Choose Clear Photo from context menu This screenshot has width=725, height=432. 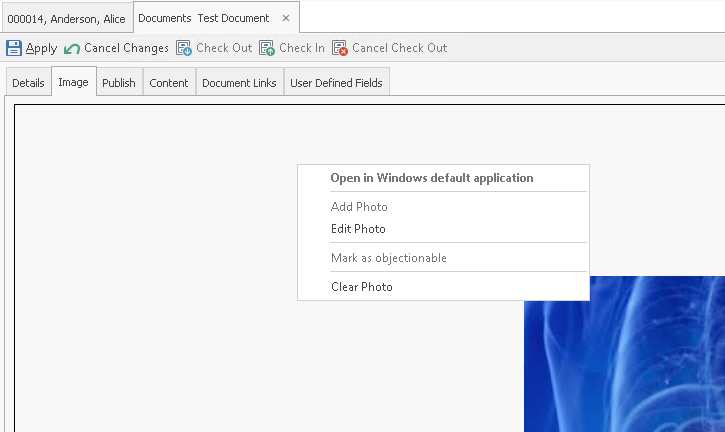443,287
